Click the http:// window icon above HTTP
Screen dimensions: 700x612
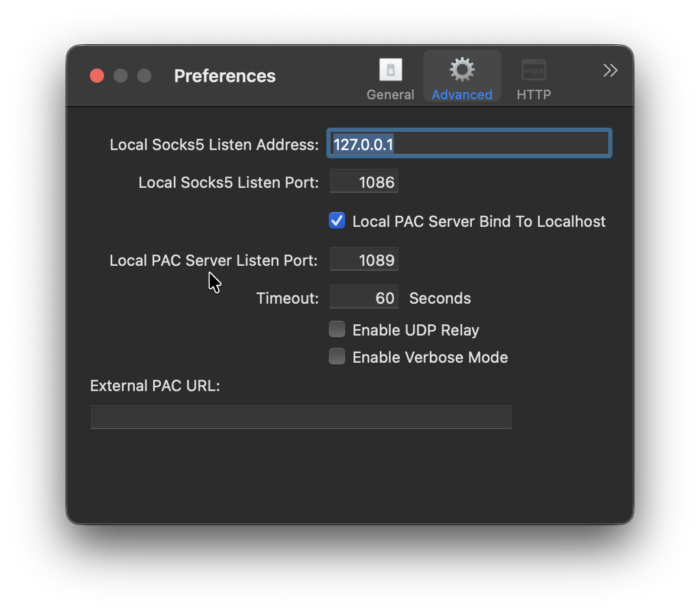click(x=533, y=69)
